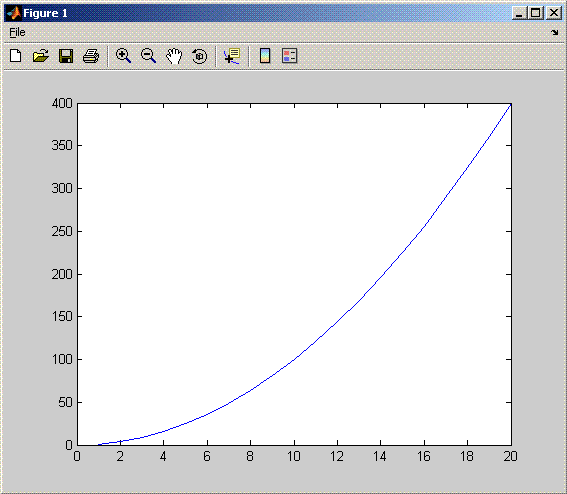Open the File menu

(x=17, y=32)
